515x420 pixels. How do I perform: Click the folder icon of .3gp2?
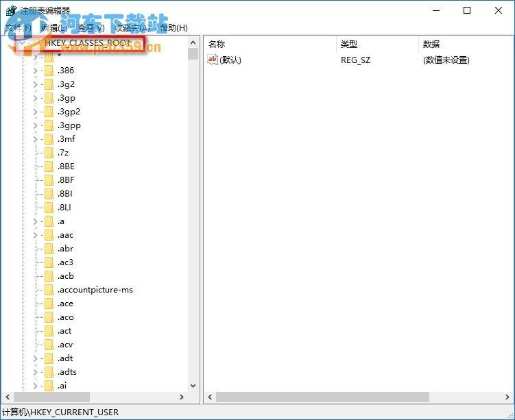point(49,112)
